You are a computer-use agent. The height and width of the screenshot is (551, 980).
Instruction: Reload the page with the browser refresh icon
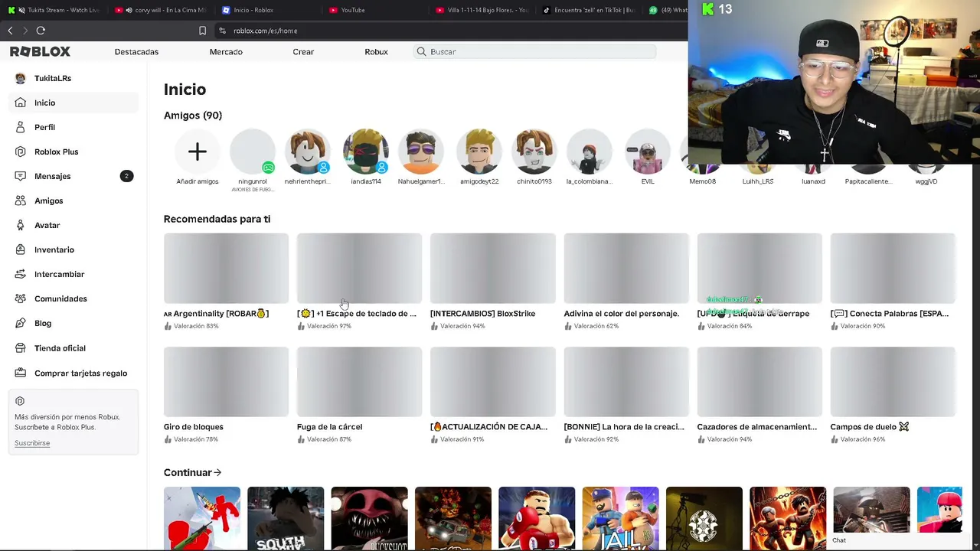[41, 31]
